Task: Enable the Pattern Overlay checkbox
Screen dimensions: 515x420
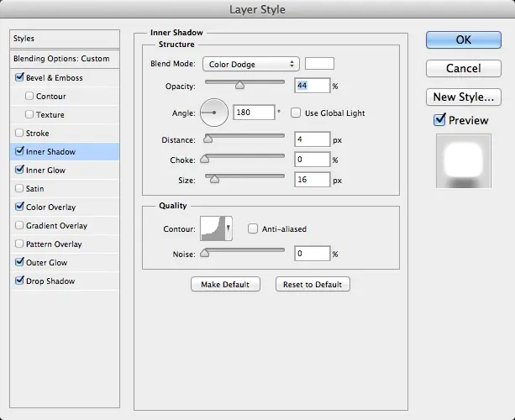Action: click(19, 244)
